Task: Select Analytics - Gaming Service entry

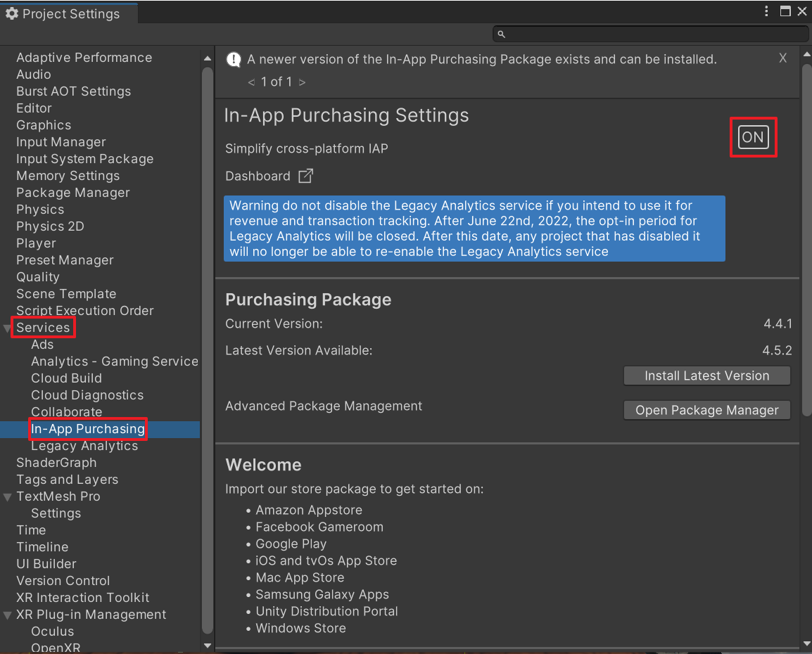Action: point(115,361)
